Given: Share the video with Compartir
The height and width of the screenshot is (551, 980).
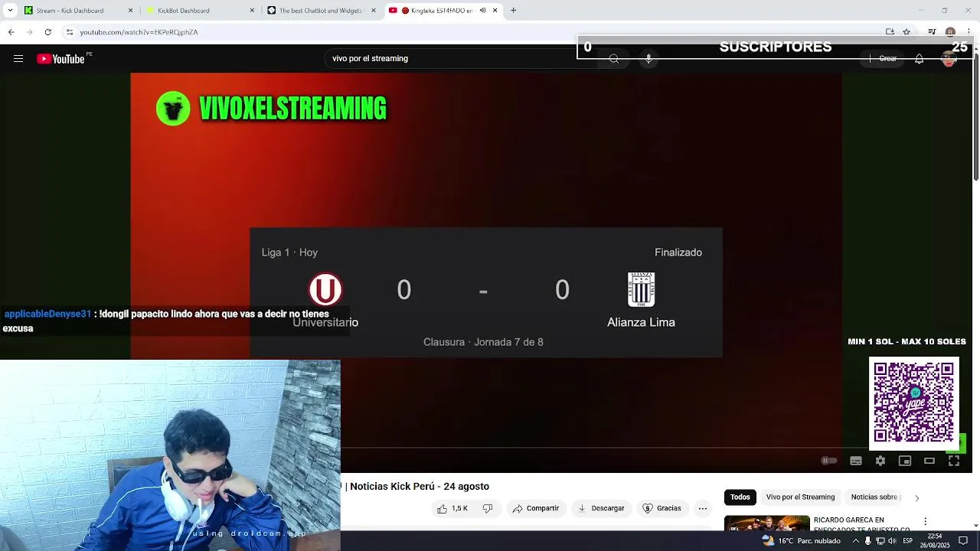Looking at the screenshot, I should pyautogui.click(x=536, y=508).
